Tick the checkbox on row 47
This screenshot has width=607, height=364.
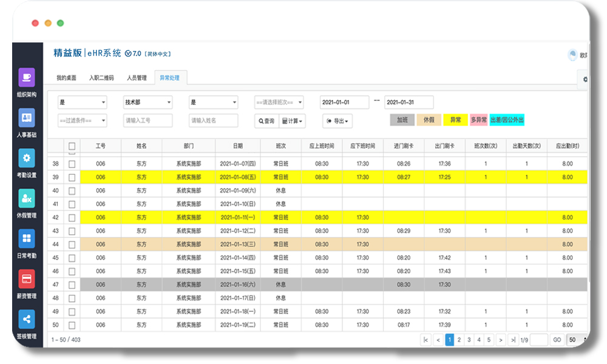72,285
